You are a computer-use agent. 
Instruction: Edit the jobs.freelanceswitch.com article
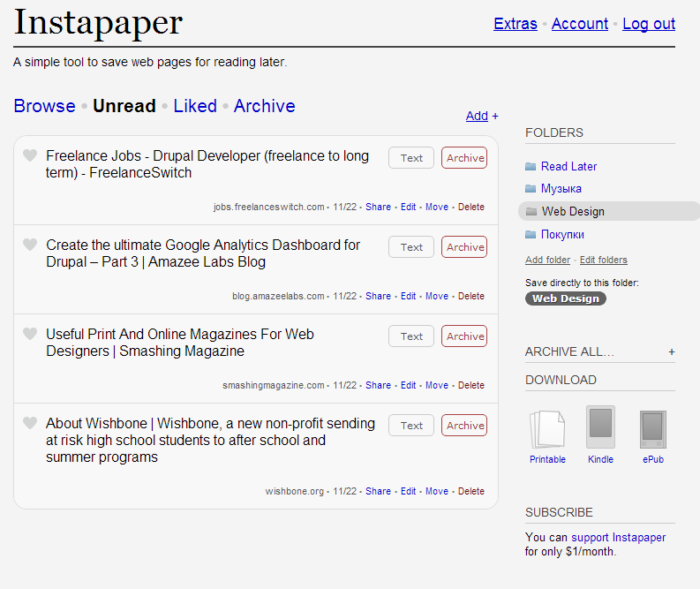pos(408,207)
